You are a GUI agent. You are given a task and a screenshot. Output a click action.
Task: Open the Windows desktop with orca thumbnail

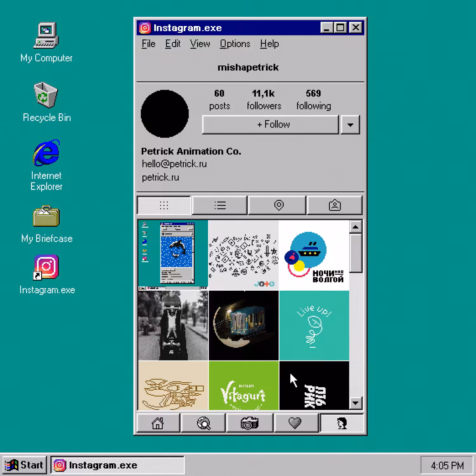pyautogui.click(x=173, y=255)
